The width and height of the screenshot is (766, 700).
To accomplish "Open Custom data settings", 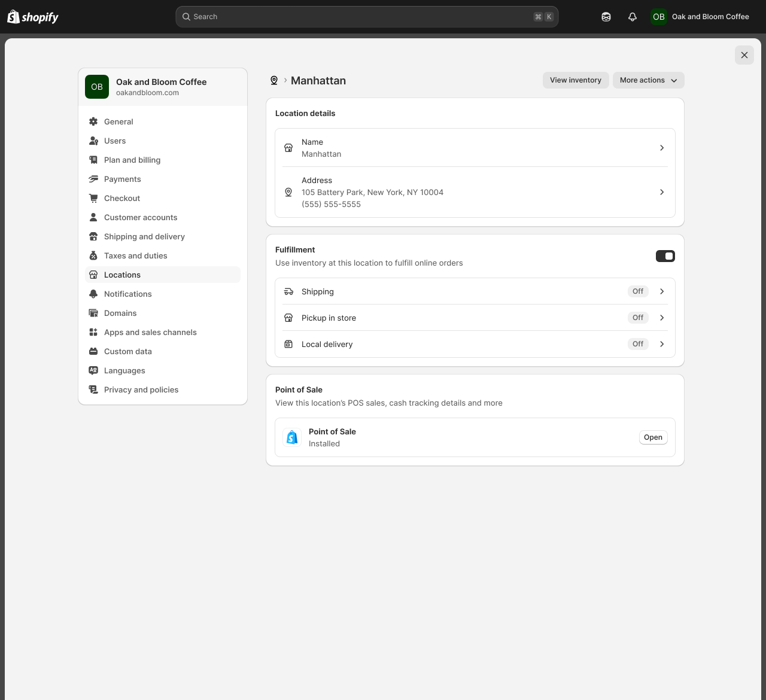I will pyautogui.click(x=163, y=351).
